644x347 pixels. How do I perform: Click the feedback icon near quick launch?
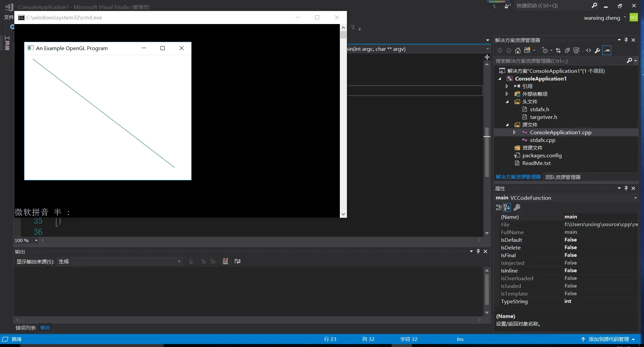tap(507, 6)
